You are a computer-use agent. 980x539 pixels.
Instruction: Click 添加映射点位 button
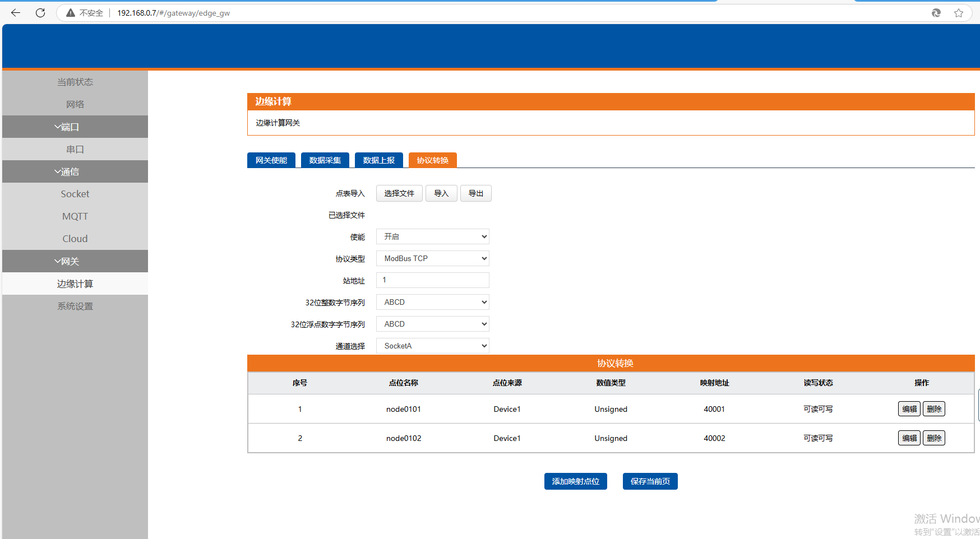point(575,481)
